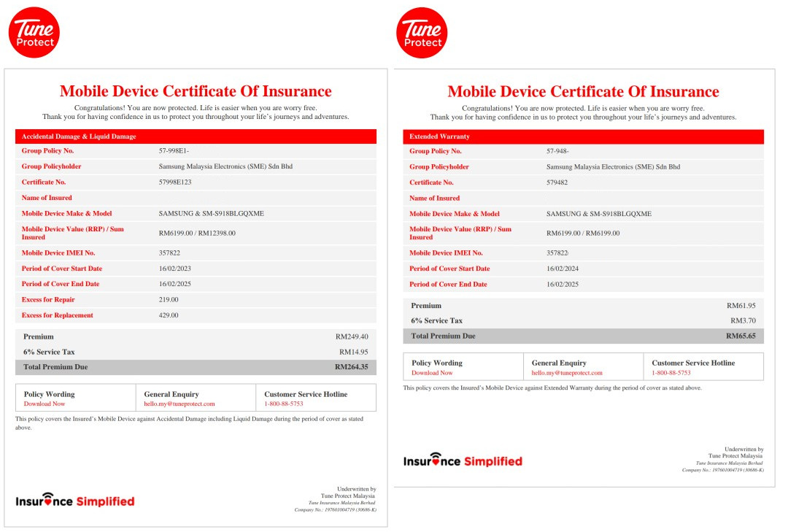This screenshot has width=788, height=532.
Task: Click sum insured value 'RM6199.00 / RM6199.00'
Action: 583,234
